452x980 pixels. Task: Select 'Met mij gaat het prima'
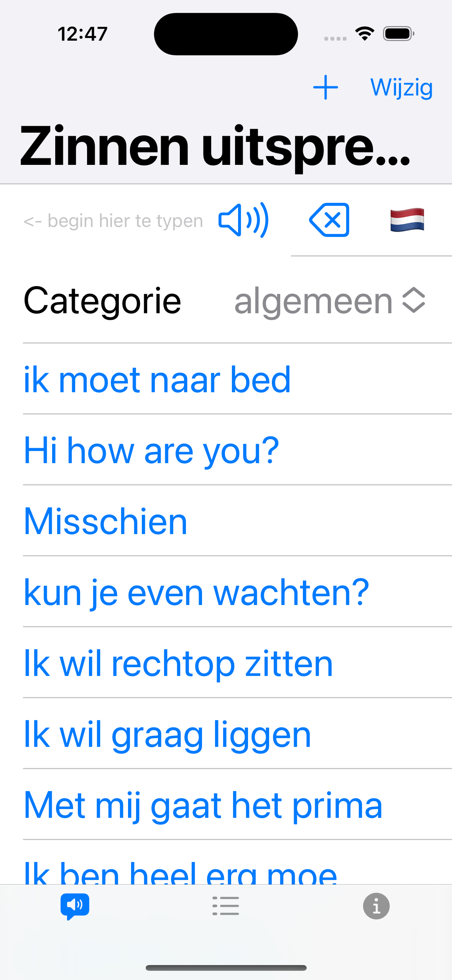pos(203,805)
